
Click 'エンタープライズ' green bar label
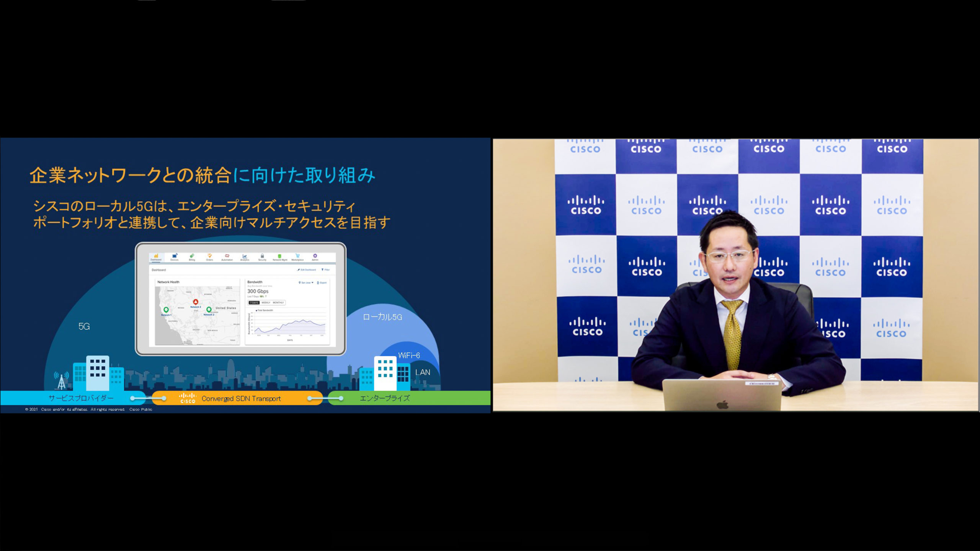click(x=385, y=398)
